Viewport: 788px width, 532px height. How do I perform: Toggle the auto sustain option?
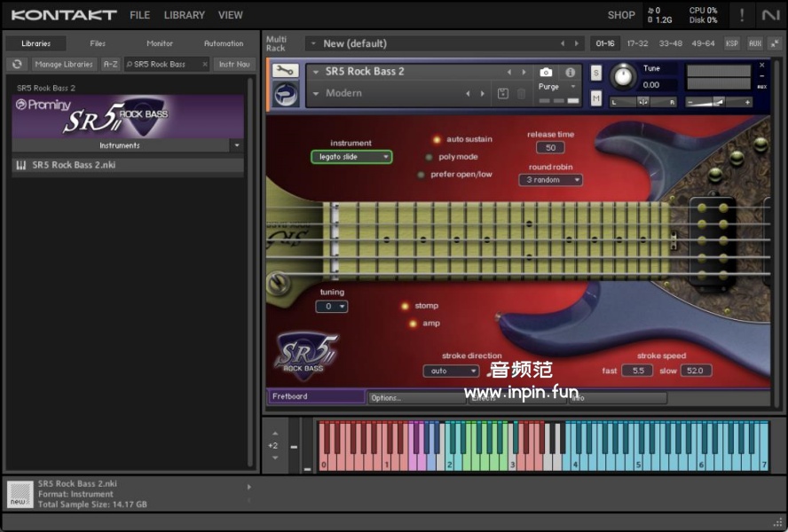point(437,139)
